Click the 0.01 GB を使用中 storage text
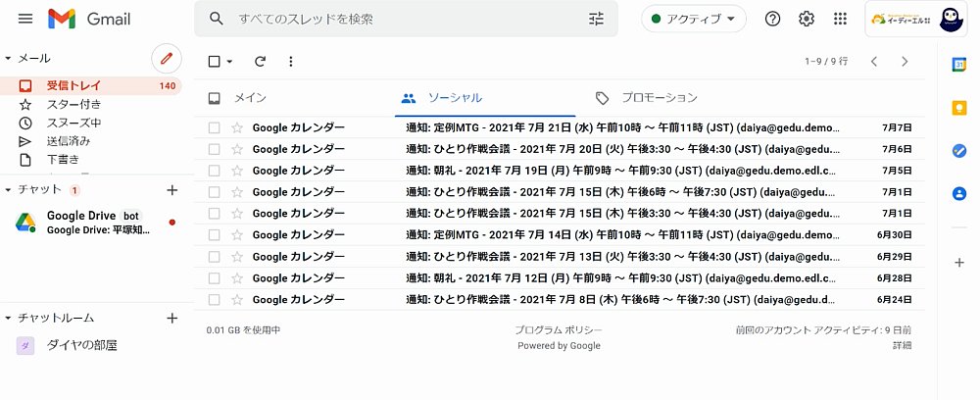The width and height of the screenshot is (980, 400). [244, 330]
